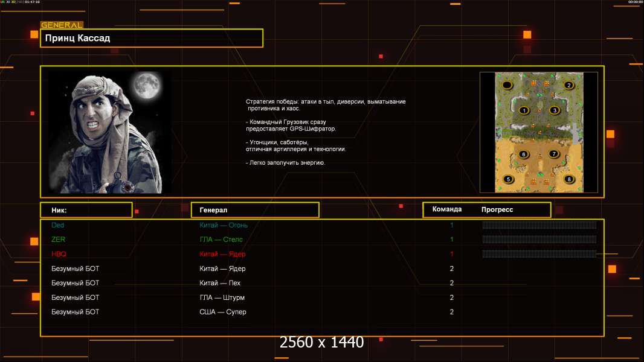Click the general США — Супер
The width and height of the screenshot is (644, 362).
(x=223, y=312)
